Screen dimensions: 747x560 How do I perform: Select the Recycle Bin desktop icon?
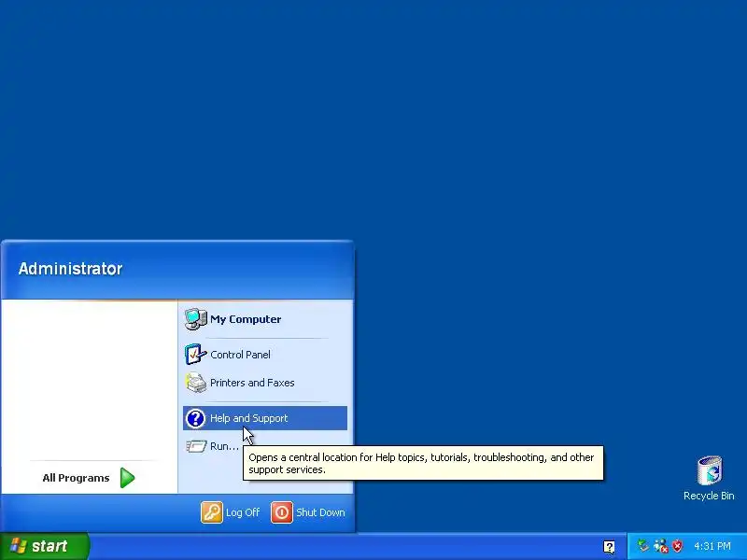tap(709, 478)
